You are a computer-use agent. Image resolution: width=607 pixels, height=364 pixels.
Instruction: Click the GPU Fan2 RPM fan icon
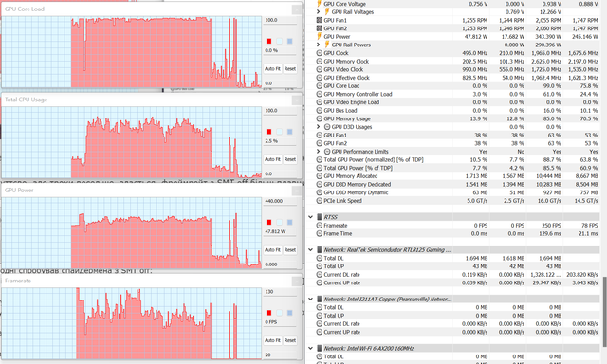pyautogui.click(x=320, y=28)
